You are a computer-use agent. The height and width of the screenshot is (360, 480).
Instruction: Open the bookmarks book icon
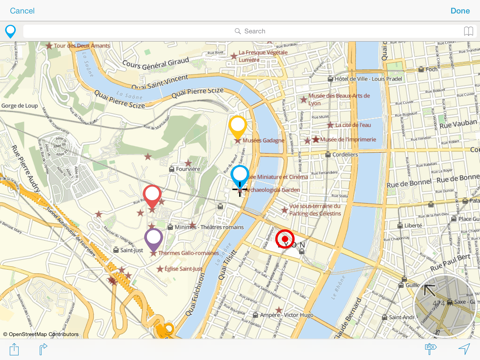[468, 31]
